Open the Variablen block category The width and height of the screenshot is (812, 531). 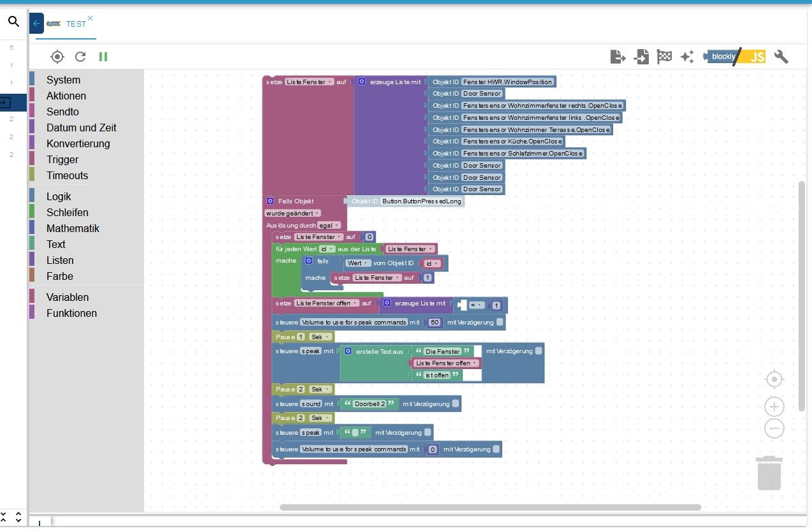(68, 297)
